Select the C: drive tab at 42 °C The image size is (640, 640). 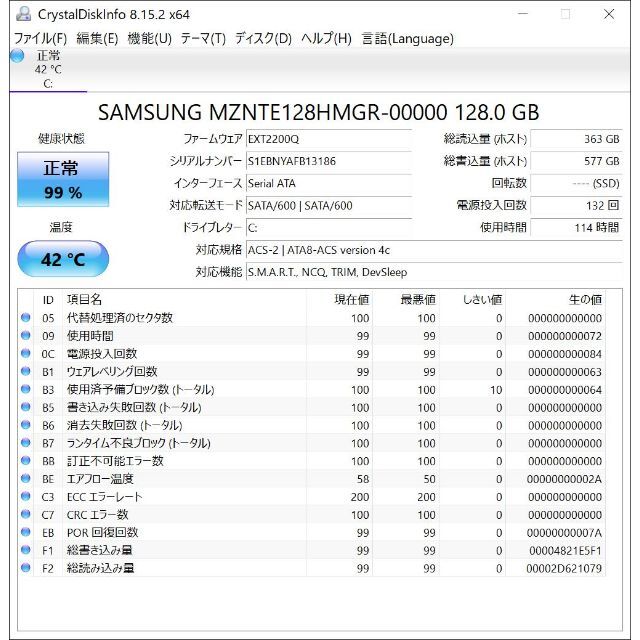pyautogui.click(x=48, y=69)
